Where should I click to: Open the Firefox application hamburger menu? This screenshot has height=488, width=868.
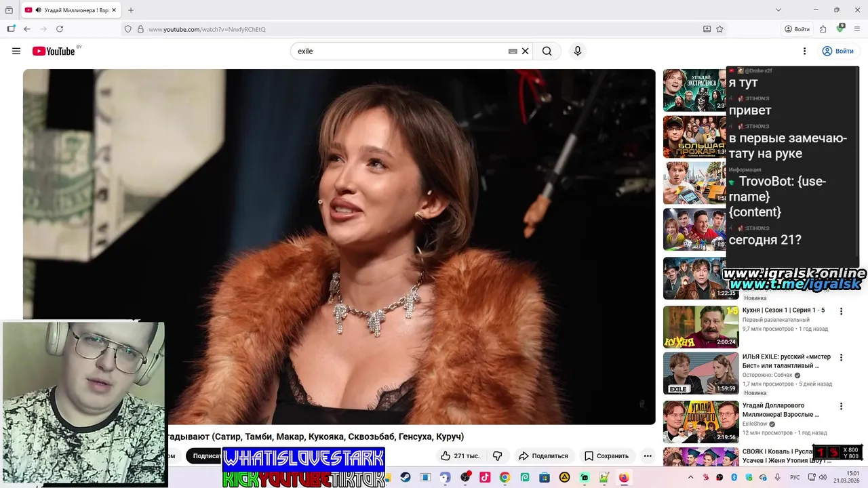857,29
